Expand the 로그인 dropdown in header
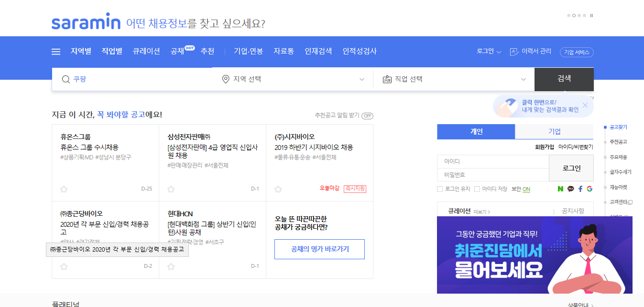 pos(489,52)
